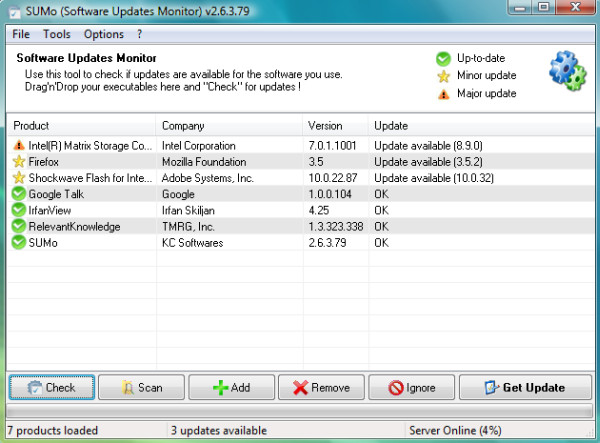Click the green check icon beside SUMo row
Image resolution: width=600 pixels, height=443 pixels.
coord(19,243)
